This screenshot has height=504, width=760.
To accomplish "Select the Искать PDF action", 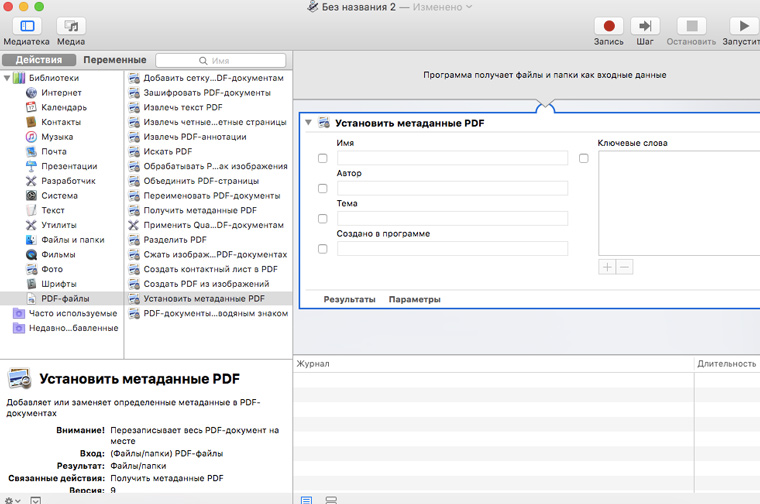I will point(208,151).
